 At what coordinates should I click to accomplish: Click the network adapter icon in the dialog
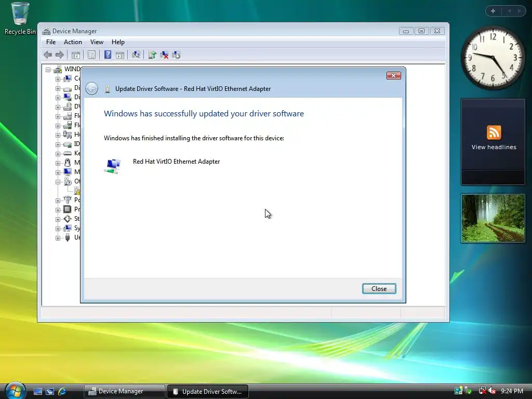[112, 166]
